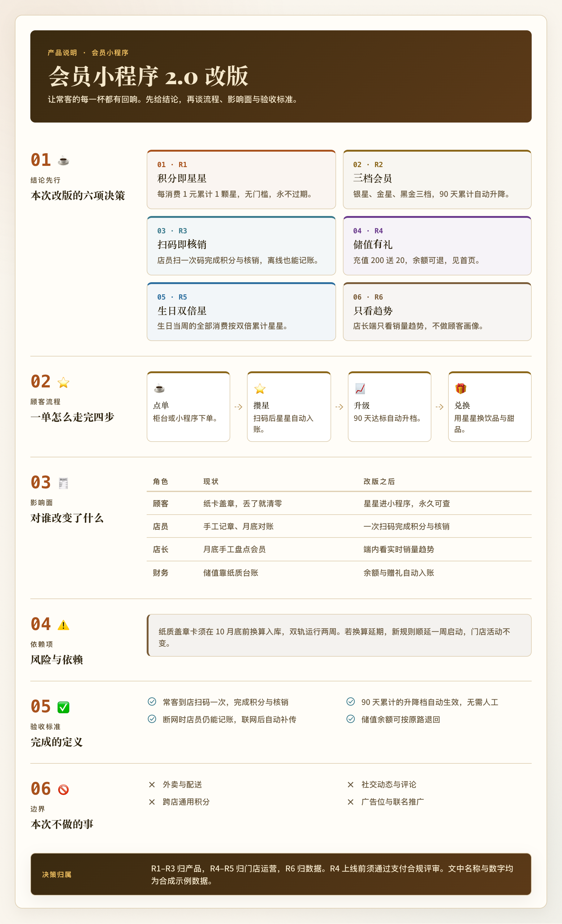Click the green checkmark icon beside section 05

coord(63,707)
